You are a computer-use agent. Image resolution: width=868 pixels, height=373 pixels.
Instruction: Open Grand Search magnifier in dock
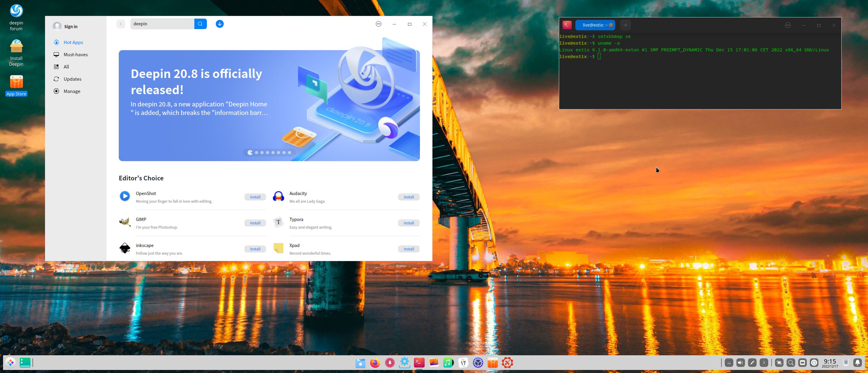[x=791, y=363]
